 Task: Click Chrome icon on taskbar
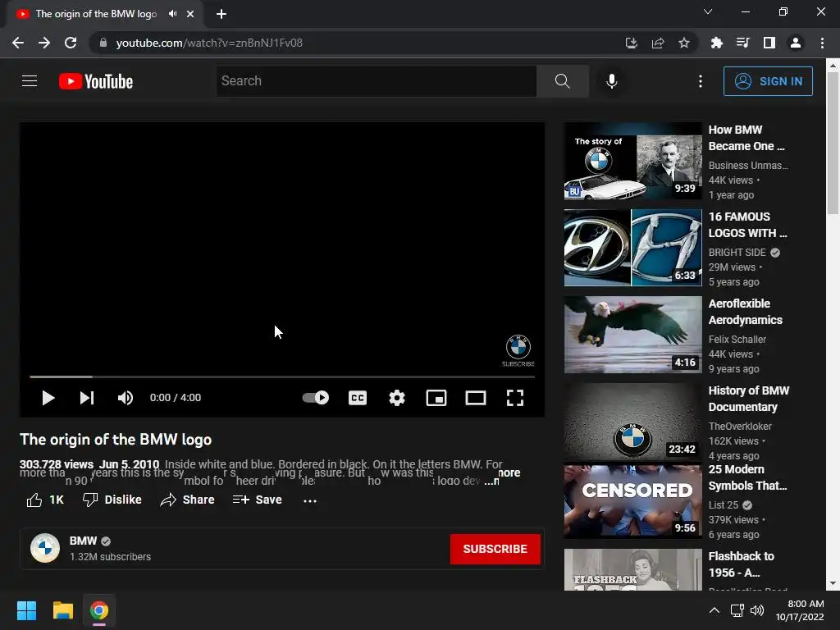coord(98,610)
